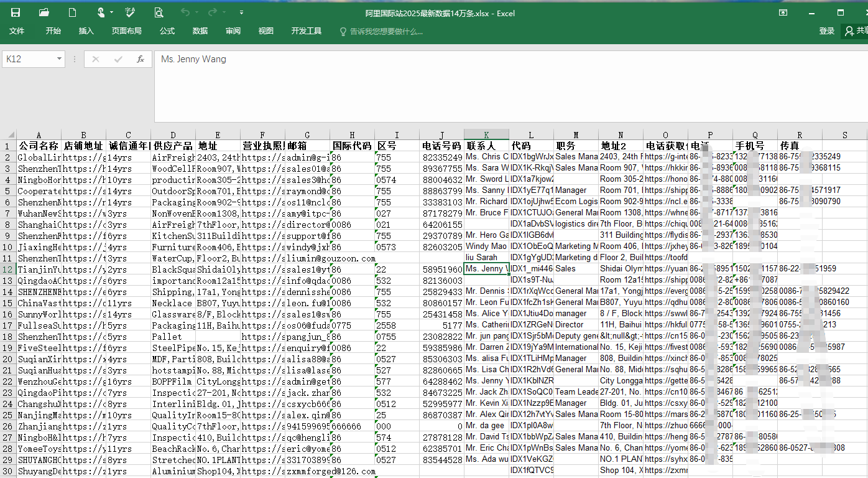The height and width of the screenshot is (478, 868).
Task: Select supply cell Pallet in row 18
Action: [x=173, y=336]
